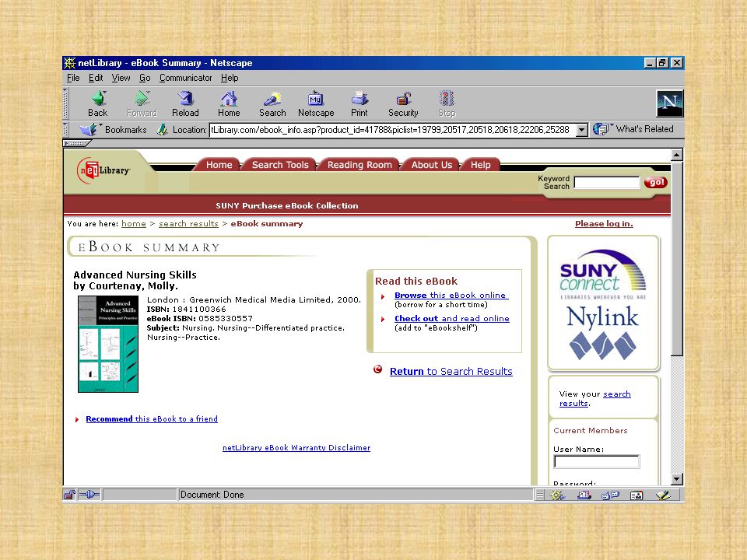Click the page scrollbar down arrow
Screen dimensions: 747x560
coord(677,479)
